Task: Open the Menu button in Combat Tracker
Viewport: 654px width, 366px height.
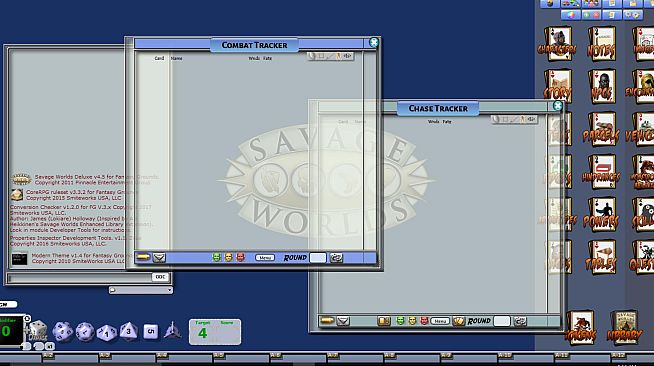Action: point(265,258)
